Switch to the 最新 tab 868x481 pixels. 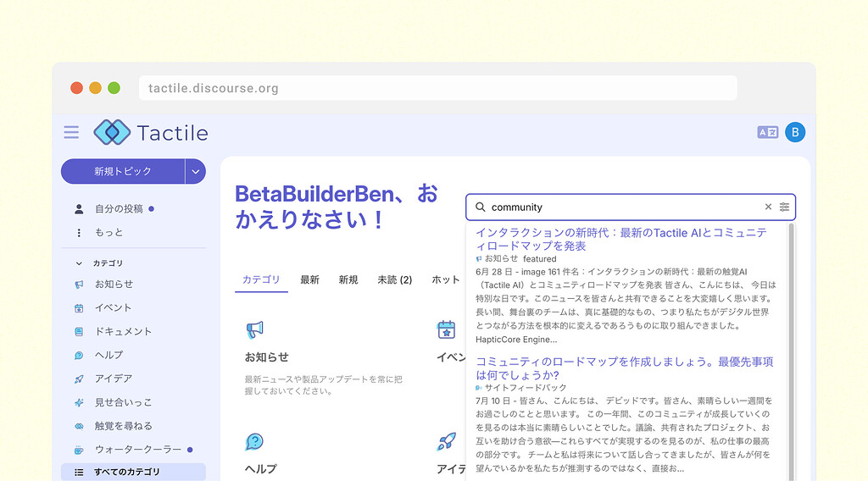pyautogui.click(x=309, y=279)
